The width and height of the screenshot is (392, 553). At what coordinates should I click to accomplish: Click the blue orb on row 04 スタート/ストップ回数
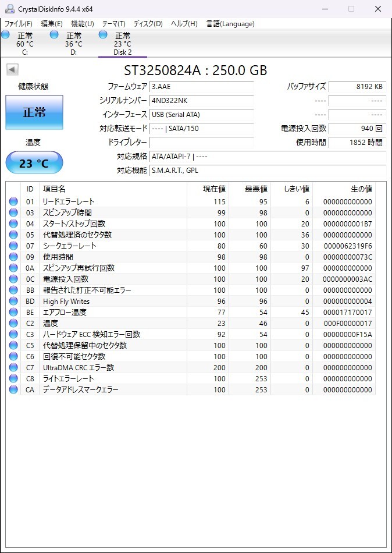13,224
